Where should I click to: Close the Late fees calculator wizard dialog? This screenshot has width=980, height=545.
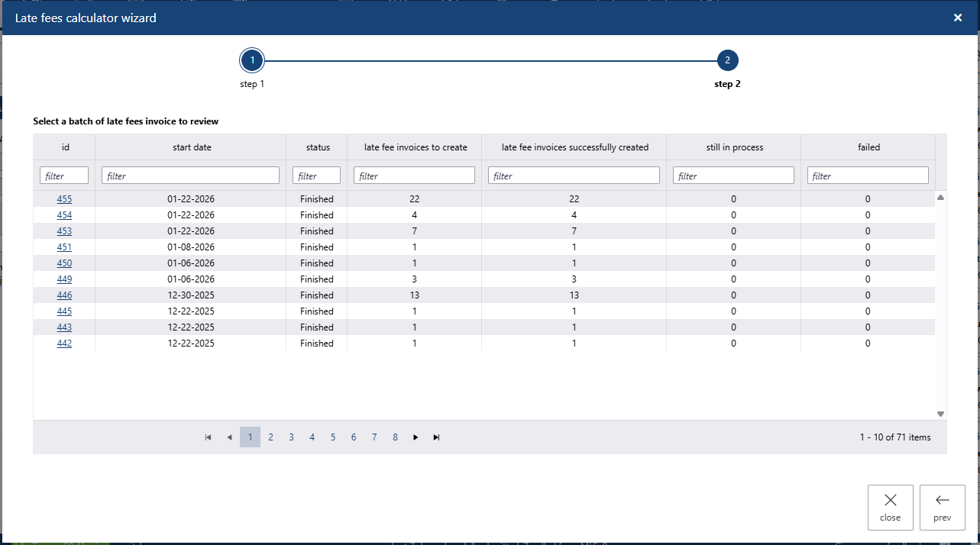pos(957,18)
